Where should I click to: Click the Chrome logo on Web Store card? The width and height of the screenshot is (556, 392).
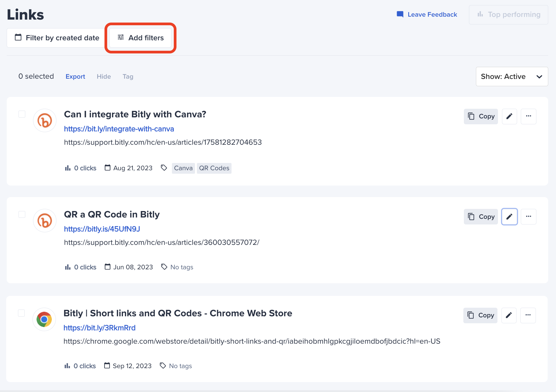tap(44, 319)
